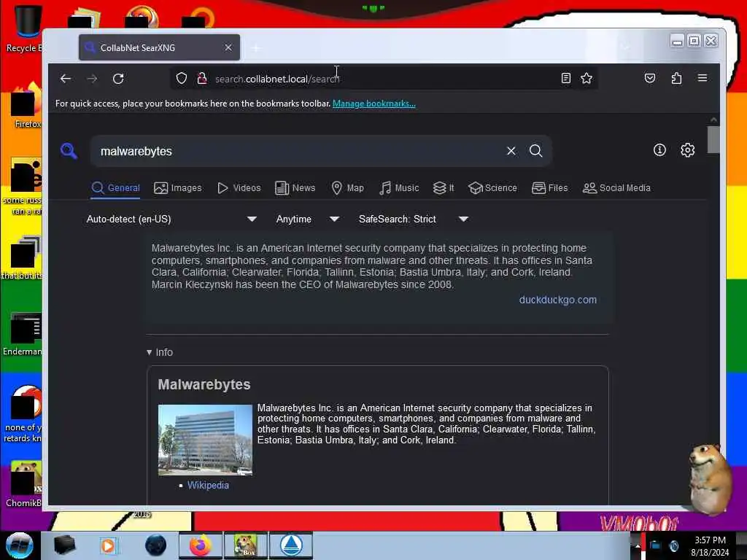Open the Wikipedia link for Malwarebytes
This screenshot has height=560, width=747.
(208, 485)
